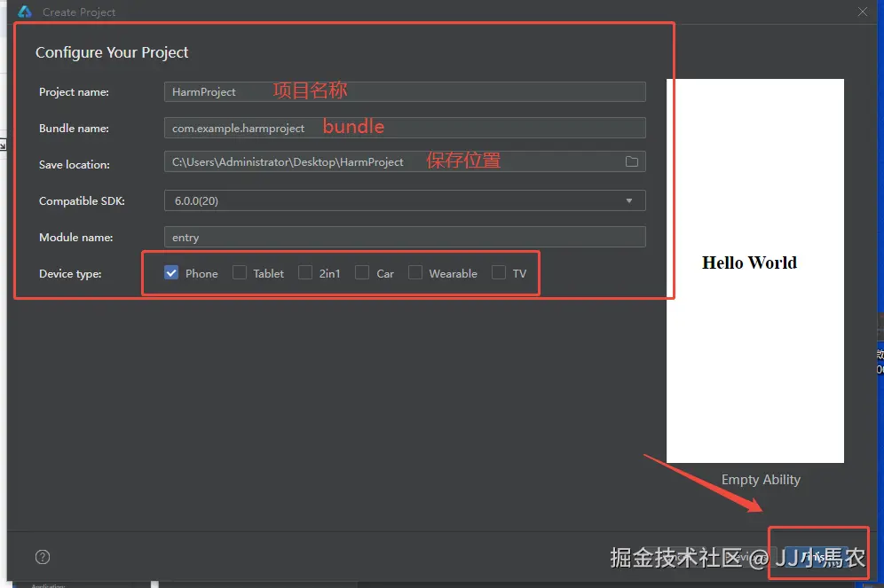The height and width of the screenshot is (588, 884).
Task: Click the help question mark icon
Action: [42, 556]
